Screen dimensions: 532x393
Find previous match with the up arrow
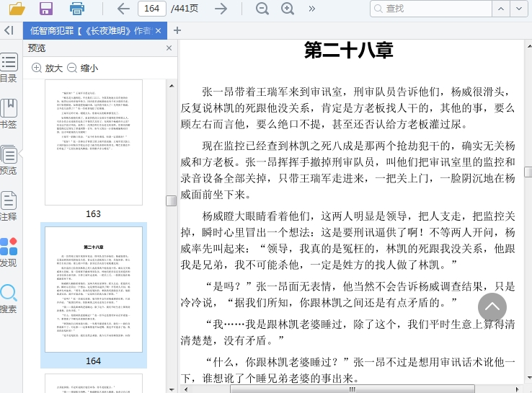coord(501,9)
